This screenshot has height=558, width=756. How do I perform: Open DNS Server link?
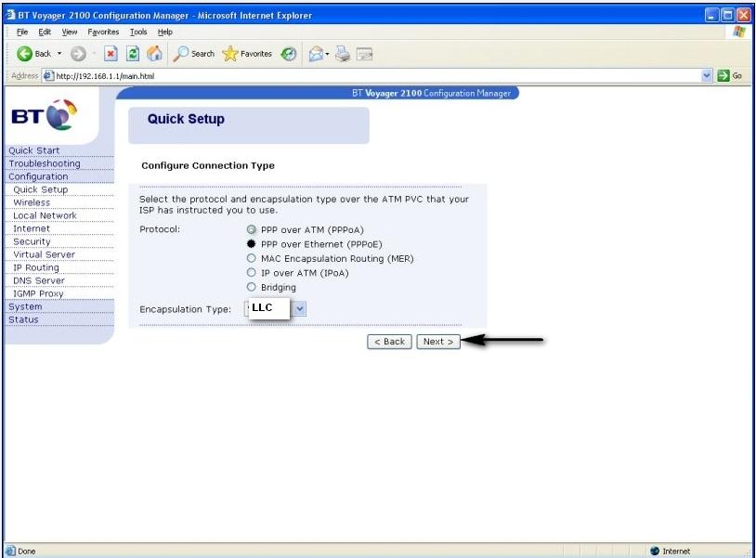[x=39, y=280]
